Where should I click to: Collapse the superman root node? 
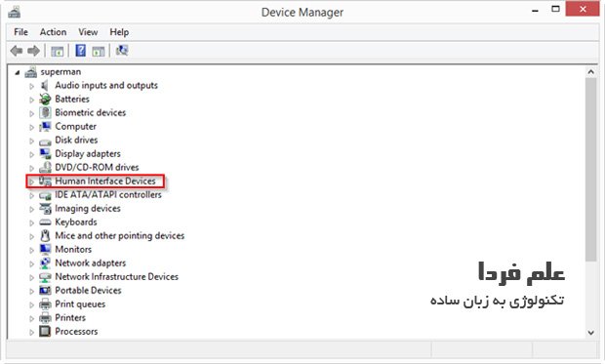coord(17,72)
